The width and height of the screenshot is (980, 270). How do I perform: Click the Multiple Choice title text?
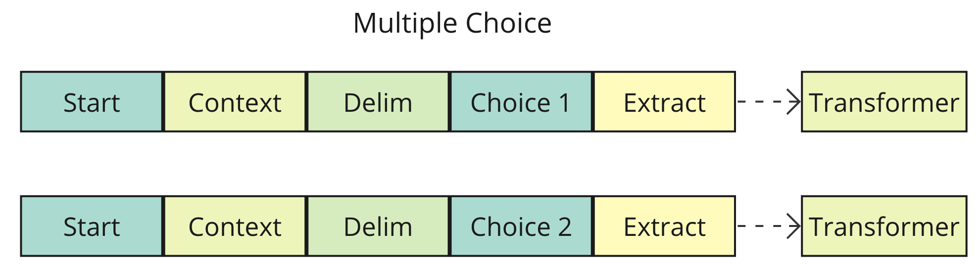[x=452, y=23]
